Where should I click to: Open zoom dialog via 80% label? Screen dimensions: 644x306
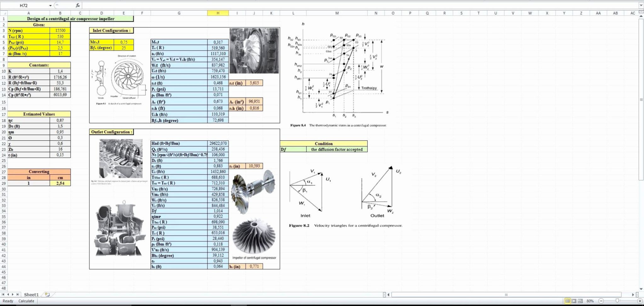click(590, 301)
